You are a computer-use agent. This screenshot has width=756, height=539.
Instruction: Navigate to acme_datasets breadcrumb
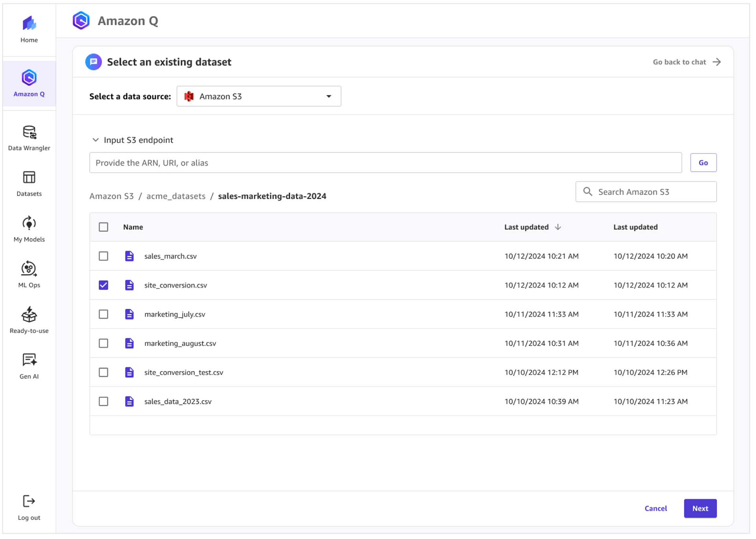coord(176,196)
